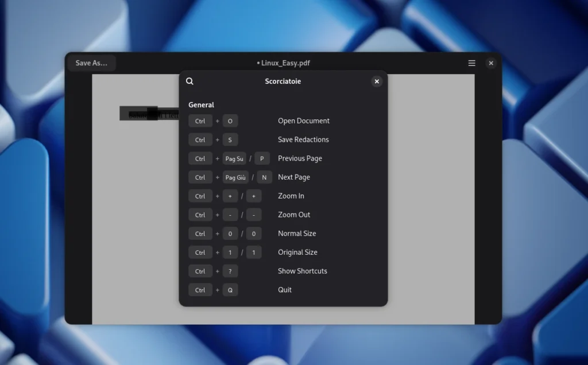
Task: Click the search icon in shortcuts dialog
Action: (190, 81)
